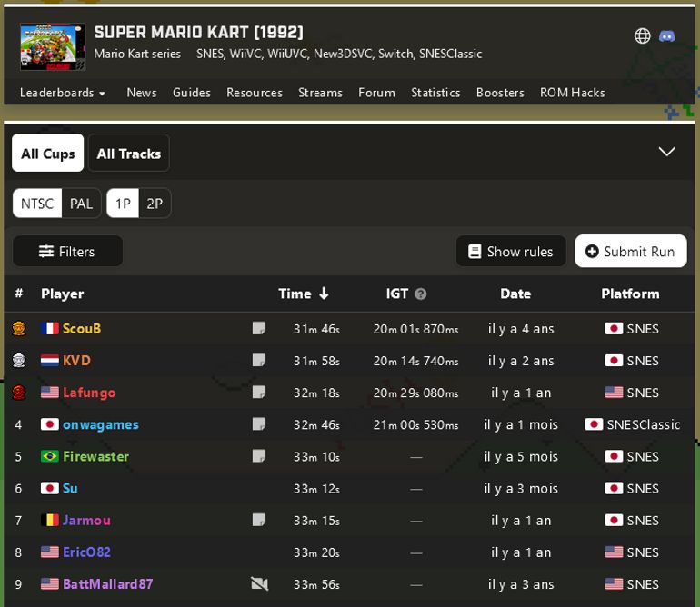Open Jarmou's run comment note icon

coord(258,520)
